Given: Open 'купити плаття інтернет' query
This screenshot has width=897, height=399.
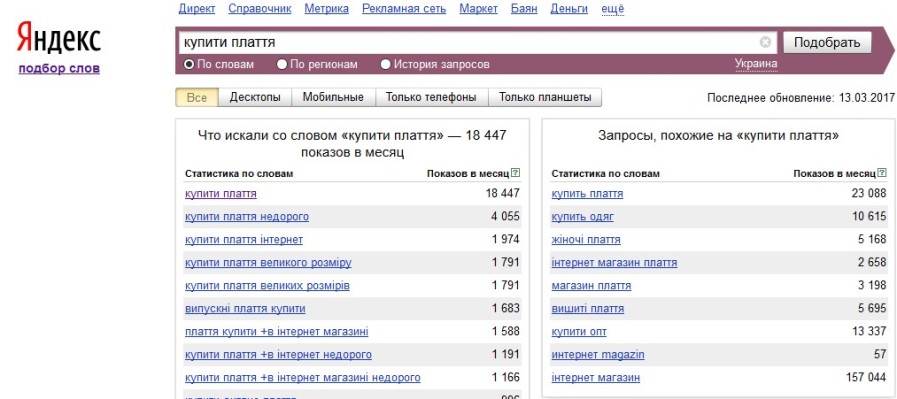Looking at the screenshot, I should pyautogui.click(x=244, y=239).
